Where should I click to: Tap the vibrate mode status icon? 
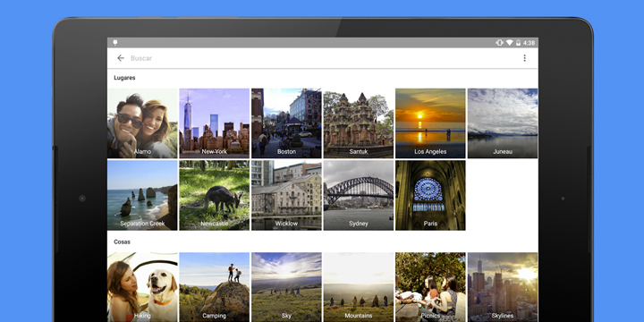(499, 43)
